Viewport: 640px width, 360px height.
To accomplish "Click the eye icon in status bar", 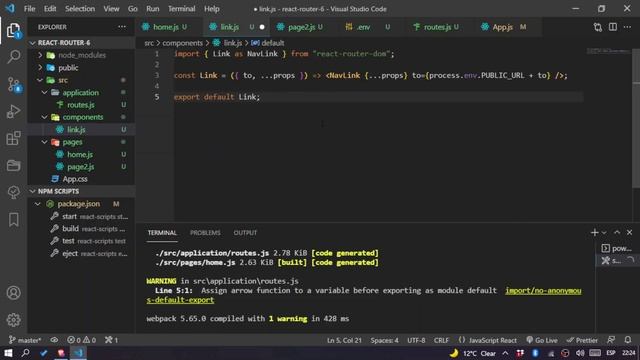I will [54, 340].
